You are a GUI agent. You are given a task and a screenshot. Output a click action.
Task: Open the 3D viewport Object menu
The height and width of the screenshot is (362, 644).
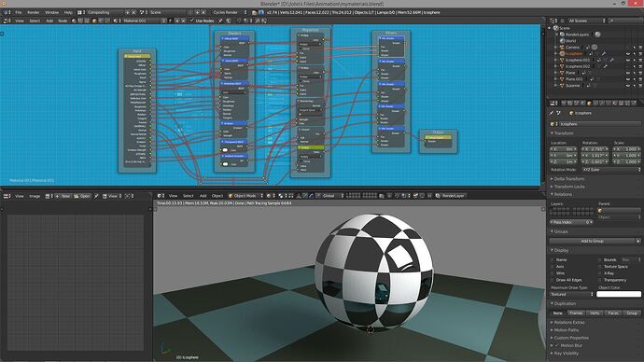217,196
